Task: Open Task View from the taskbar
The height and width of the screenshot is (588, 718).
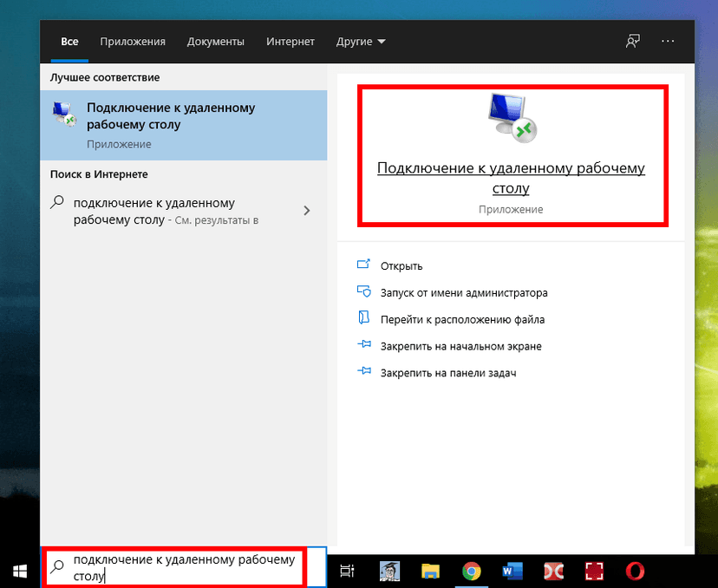Action: 347,570
